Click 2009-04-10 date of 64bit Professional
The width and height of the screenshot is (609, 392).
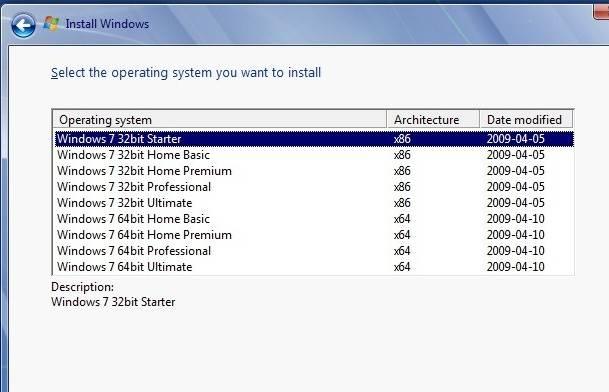pos(515,251)
